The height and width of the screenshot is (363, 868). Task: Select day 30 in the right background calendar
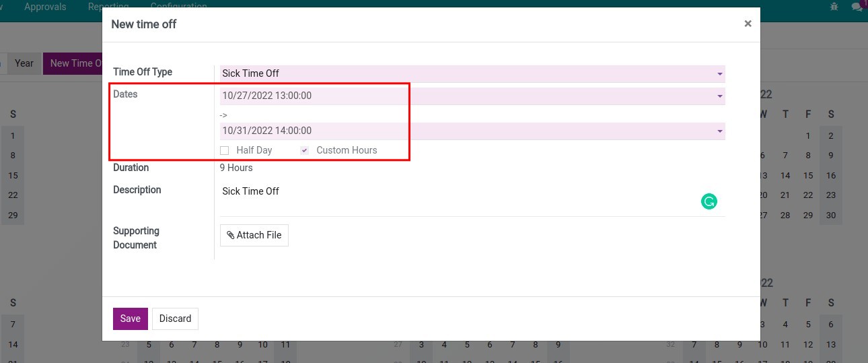pos(831,216)
